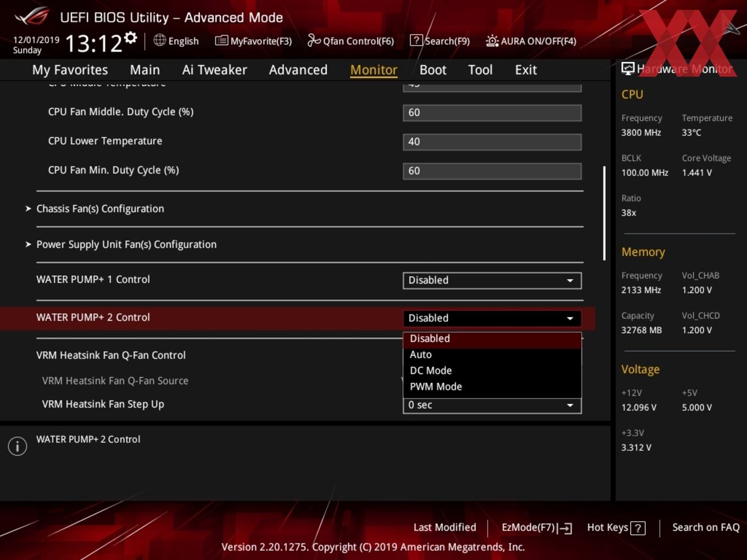Choose Auto in the dropdown list
This screenshot has height=560, width=747.
pyautogui.click(x=492, y=355)
